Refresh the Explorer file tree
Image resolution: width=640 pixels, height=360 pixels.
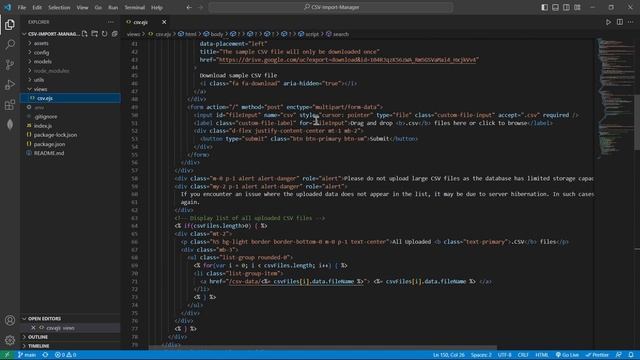(x=104, y=34)
